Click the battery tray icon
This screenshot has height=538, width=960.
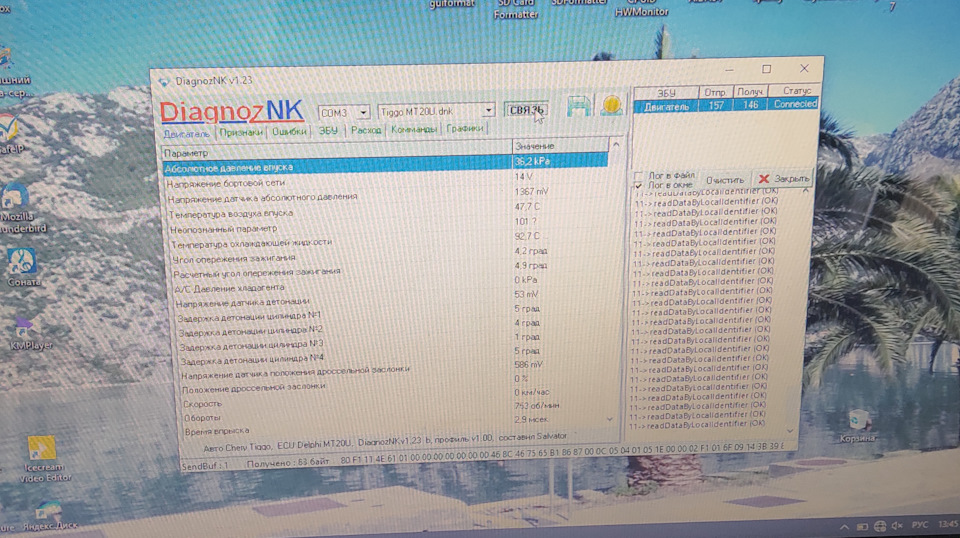point(862,526)
